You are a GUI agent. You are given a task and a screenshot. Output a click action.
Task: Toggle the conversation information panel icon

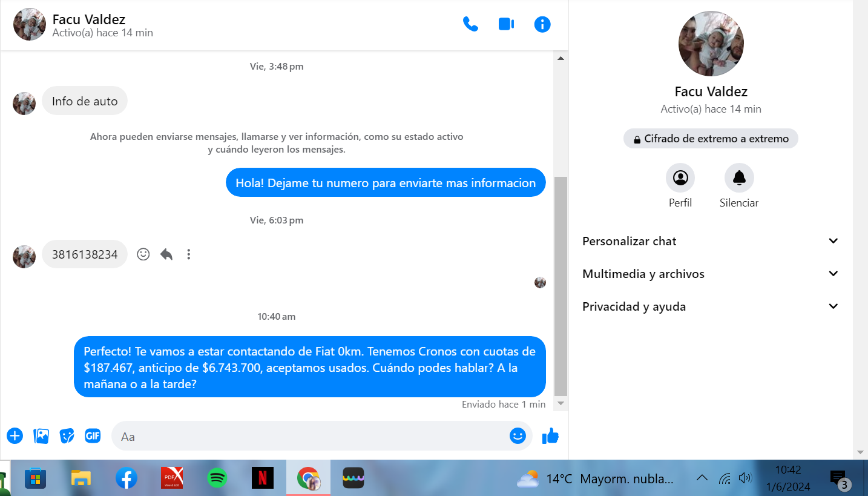pos(542,24)
